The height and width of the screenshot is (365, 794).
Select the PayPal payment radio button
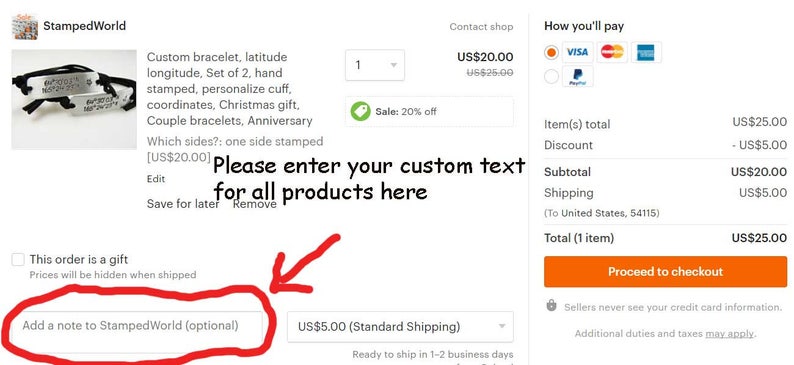(551, 76)
